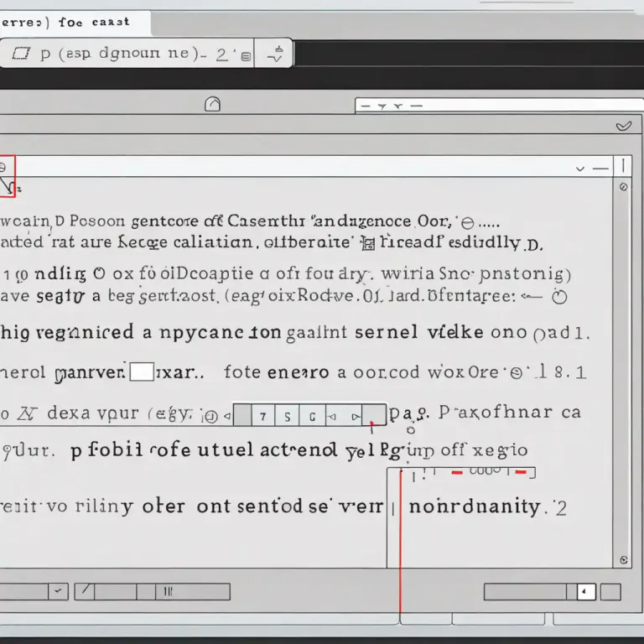The height and width of the screenshot is (644, 644).
Task: Click the circled icon after "(egy:"
Action: (210, 417)
